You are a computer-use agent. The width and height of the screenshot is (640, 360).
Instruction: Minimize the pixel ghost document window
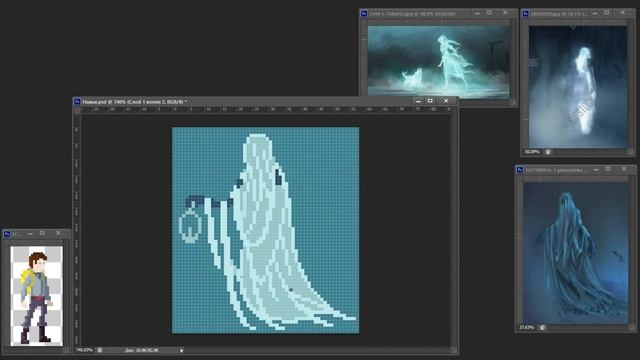(x=418, y=101)
